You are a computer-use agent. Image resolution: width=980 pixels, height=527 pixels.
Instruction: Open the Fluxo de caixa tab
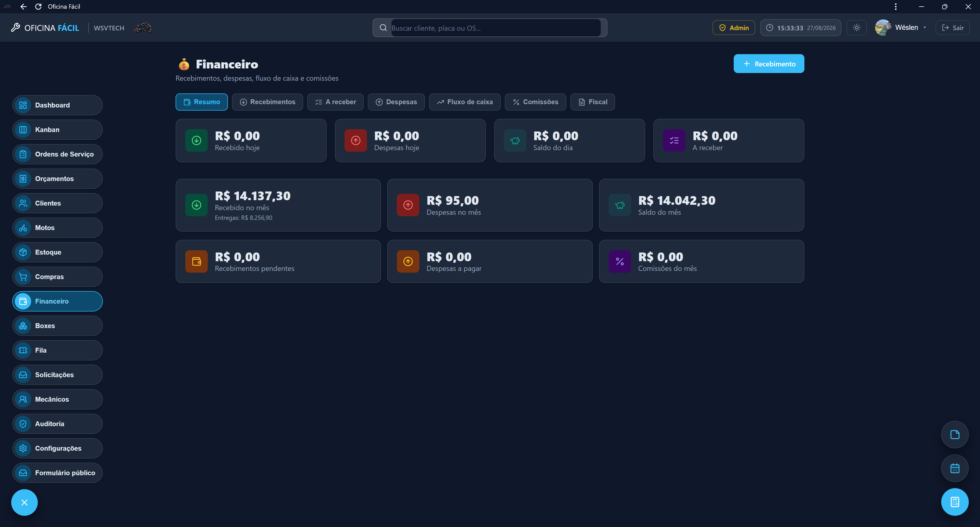(464, 102)
